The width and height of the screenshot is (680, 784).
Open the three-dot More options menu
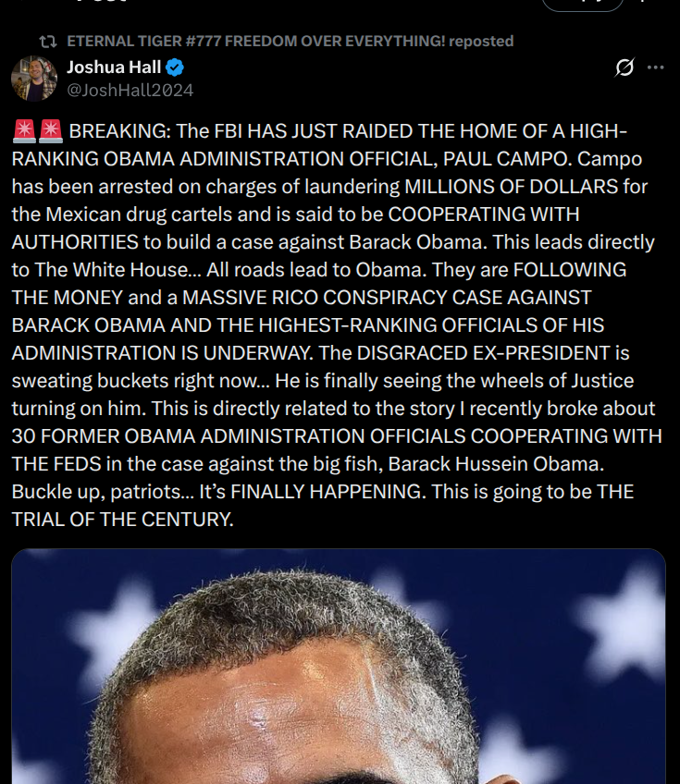(655, 67)
